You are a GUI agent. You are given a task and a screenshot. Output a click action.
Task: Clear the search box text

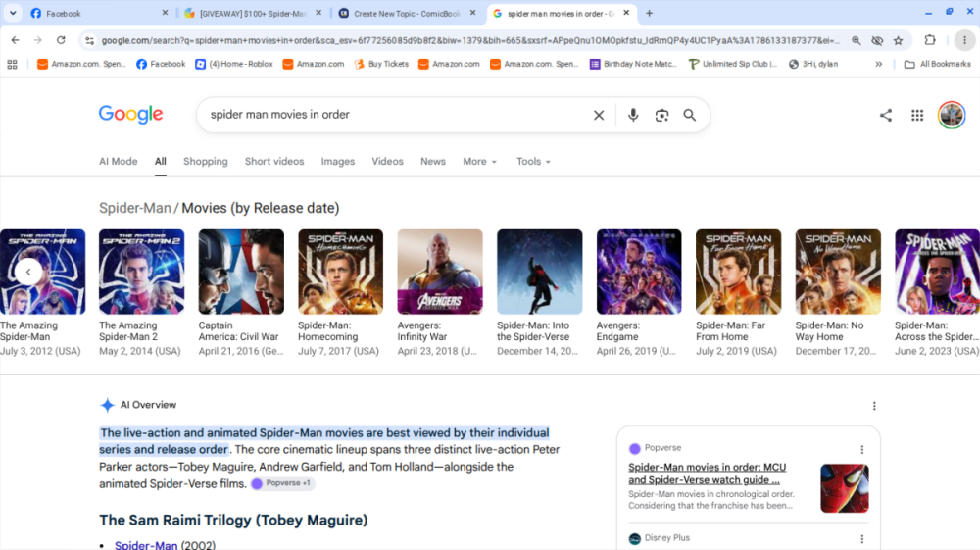598,115
